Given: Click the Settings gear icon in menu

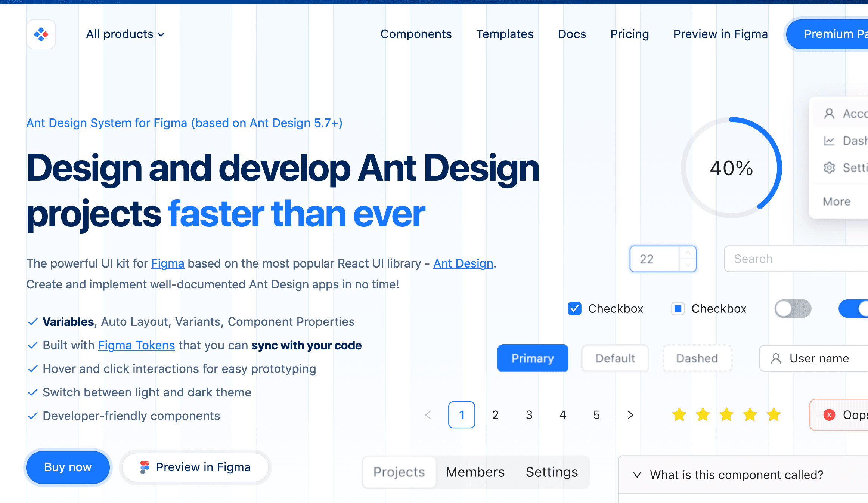Looking at the screenshot, I should (x=829, y=168).
